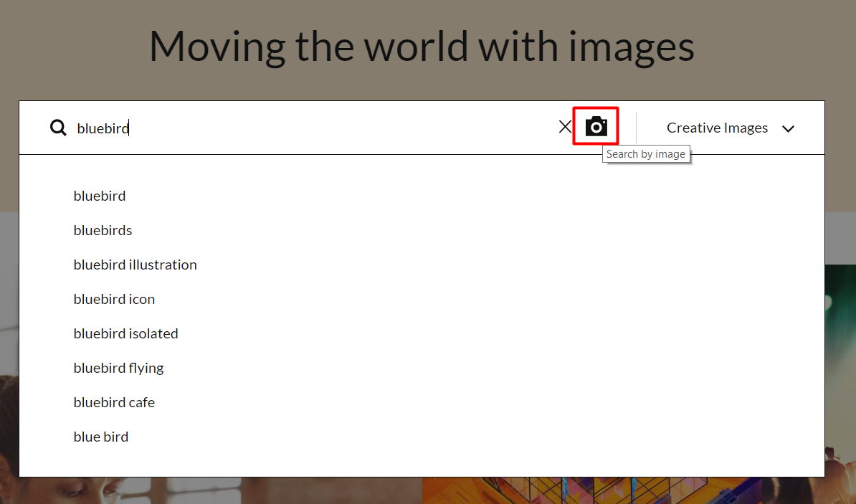856x504 pixels.
Task: Choose the "blue bird" two-word suggestion
Action: (101, 437)
